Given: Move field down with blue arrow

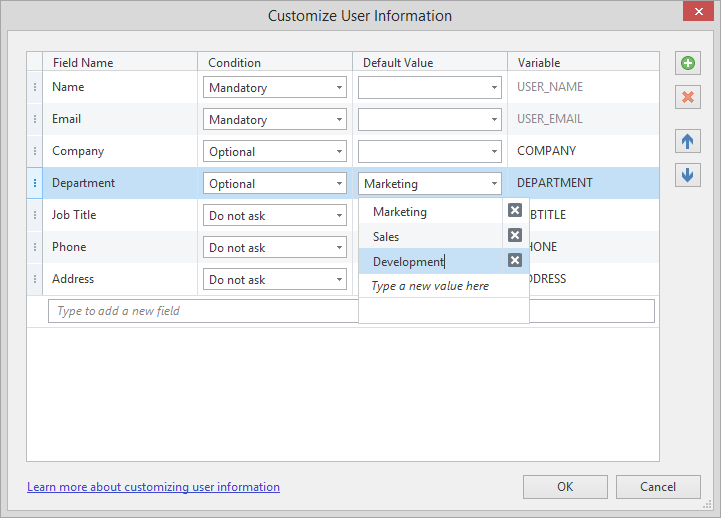Looking at the screenshot, I should click(687, 175).
